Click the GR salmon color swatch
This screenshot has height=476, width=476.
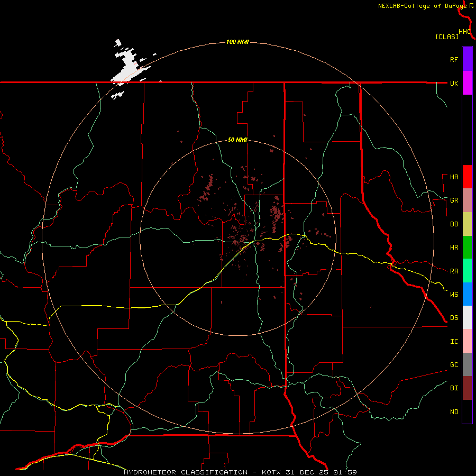pyautogui.click(x=467, y=200)
